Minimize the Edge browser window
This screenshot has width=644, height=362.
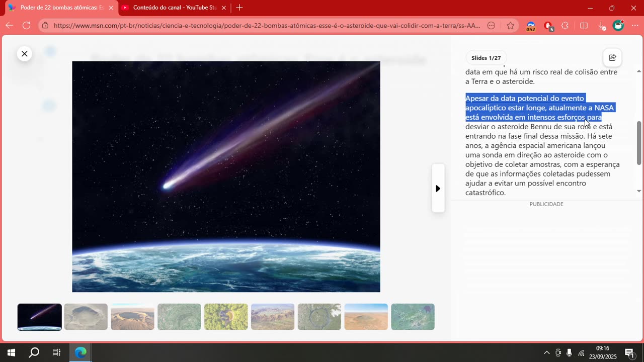590,8
